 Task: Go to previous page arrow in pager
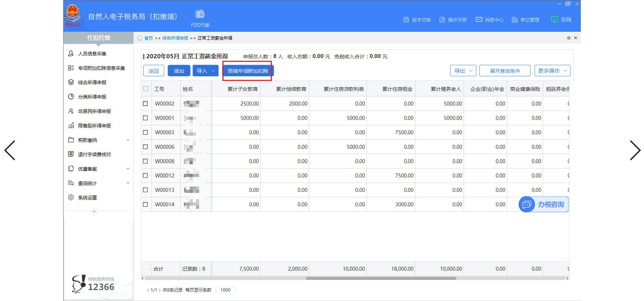[x=148, y=290]
